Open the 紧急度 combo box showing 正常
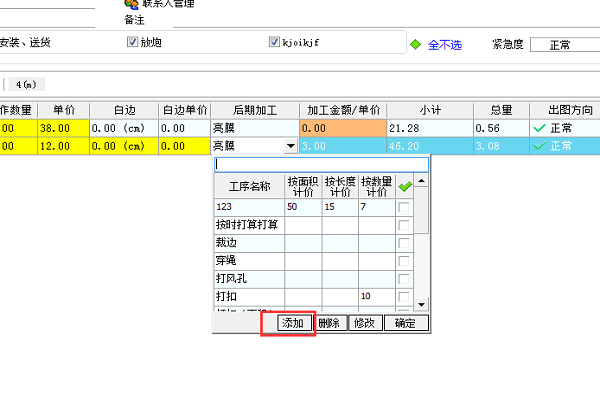The height and width of the screenshot is (400, 600). (x=565, y=45)
